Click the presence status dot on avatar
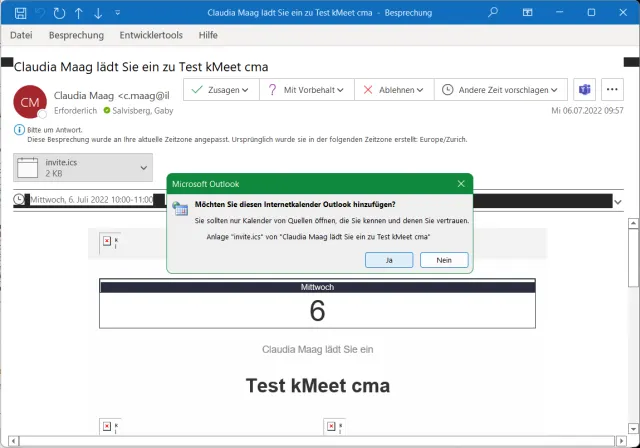This screenshot has width=640, height=448. tap(42, 115)
